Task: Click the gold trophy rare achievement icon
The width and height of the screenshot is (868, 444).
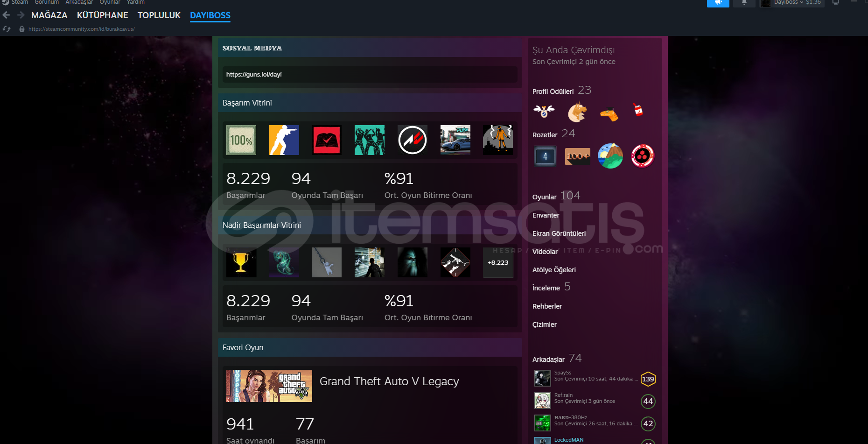Action: click(241, 262)
